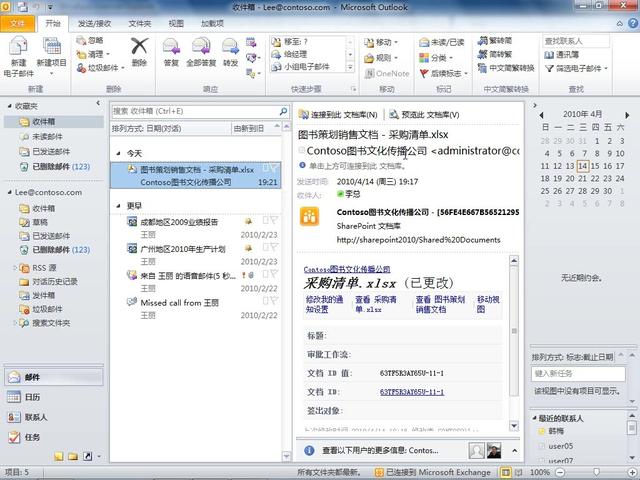
Task: Switch to 视图 tab
Action: [176, 24]
